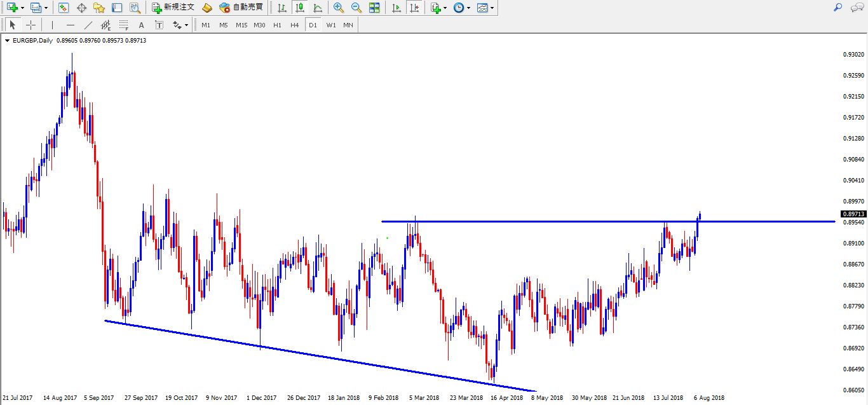Viewport: 868px width, 405px height.
Task: Expand the Templates dropdown arrow
Action: point(492,8)
